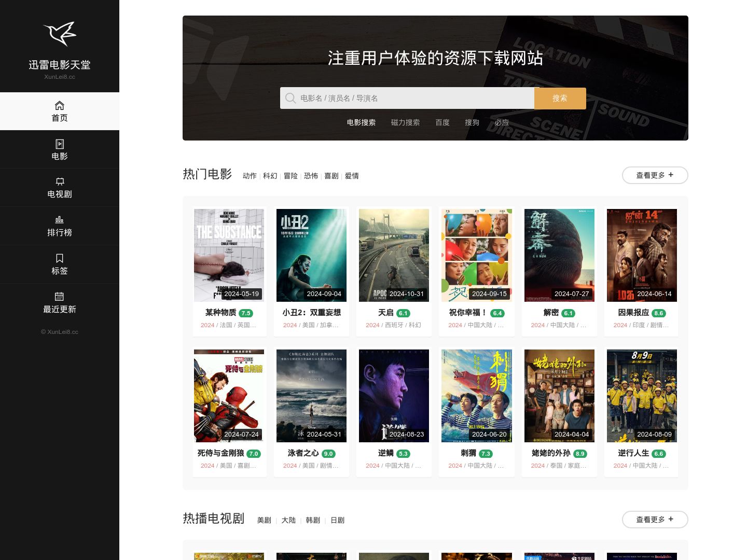Image resolution: width=747 pixels, height=560 pixels.
Task: Filter hot movies by 恐怖
Action: tap(311, 176)
